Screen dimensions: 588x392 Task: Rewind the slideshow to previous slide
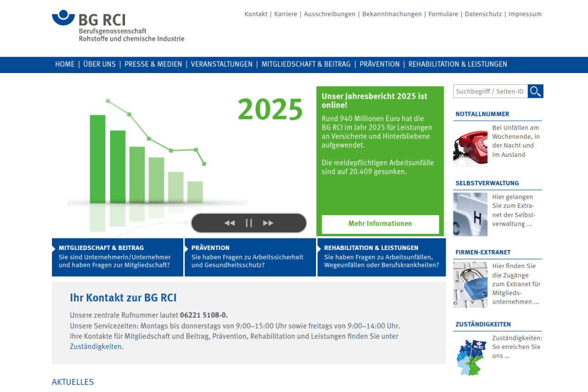pyautogui.click(x=229, y=223)
